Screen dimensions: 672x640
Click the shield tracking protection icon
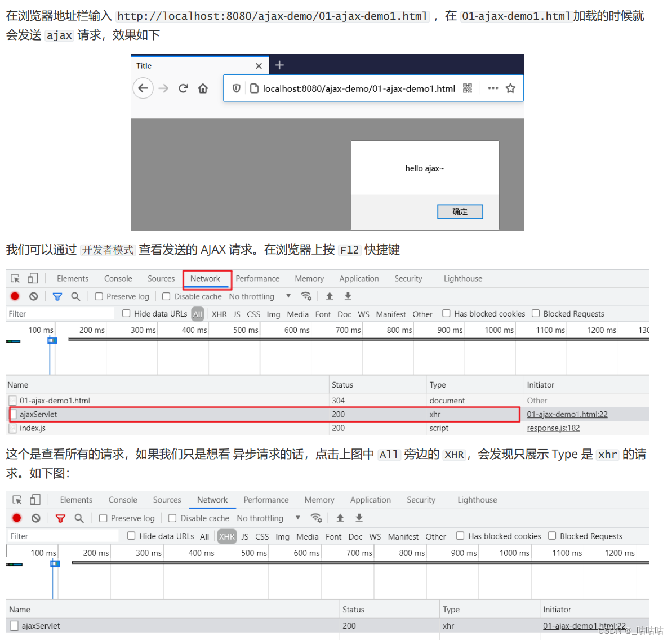coord(236,88)
